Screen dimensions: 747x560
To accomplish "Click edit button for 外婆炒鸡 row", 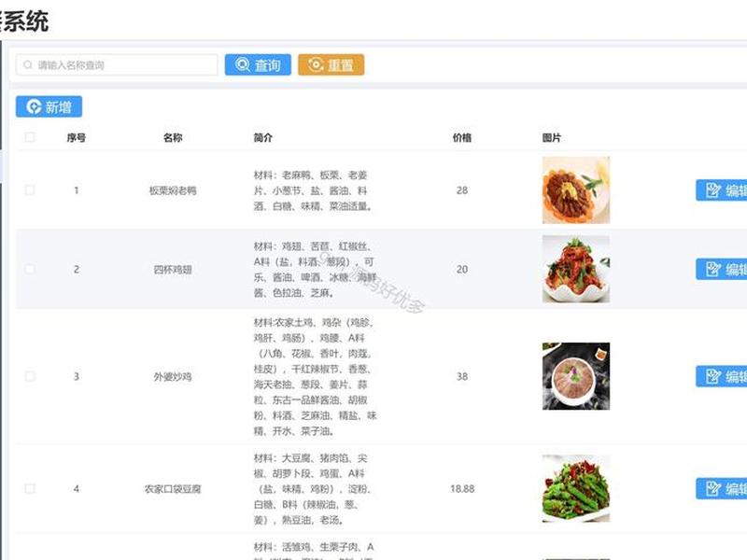I will (x=721, y=376).
